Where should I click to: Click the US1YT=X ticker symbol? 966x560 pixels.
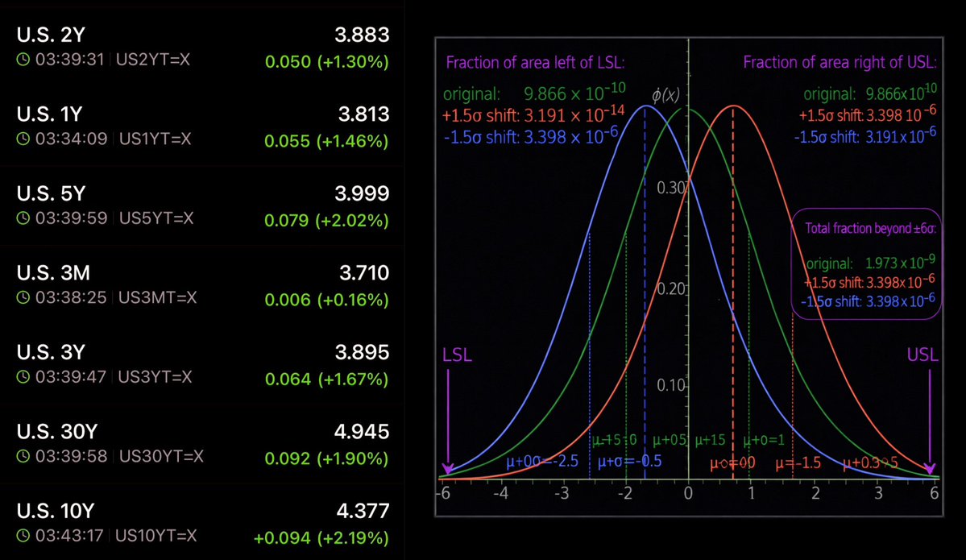155,139
